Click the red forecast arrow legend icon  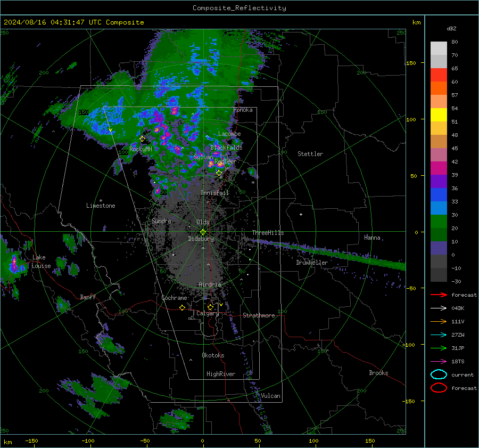[439, 295]
